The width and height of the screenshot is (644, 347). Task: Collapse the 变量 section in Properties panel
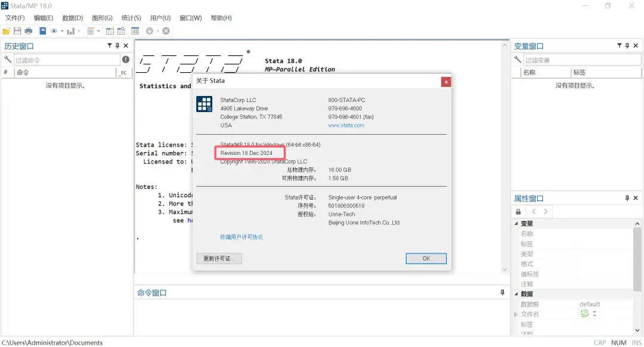point(515,222)
